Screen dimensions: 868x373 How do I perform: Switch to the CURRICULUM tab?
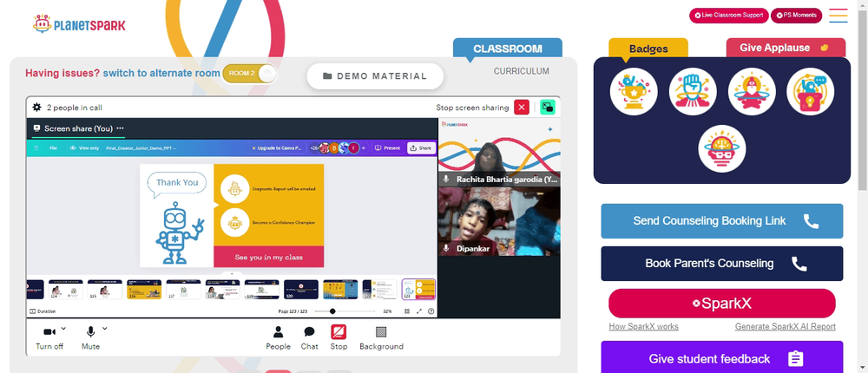pos(522,71)
